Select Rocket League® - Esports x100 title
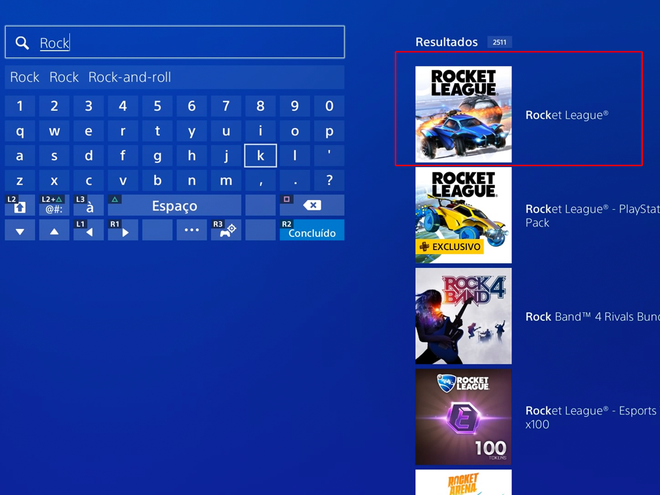This screenshot has width=660, height=495. [592, 417]
